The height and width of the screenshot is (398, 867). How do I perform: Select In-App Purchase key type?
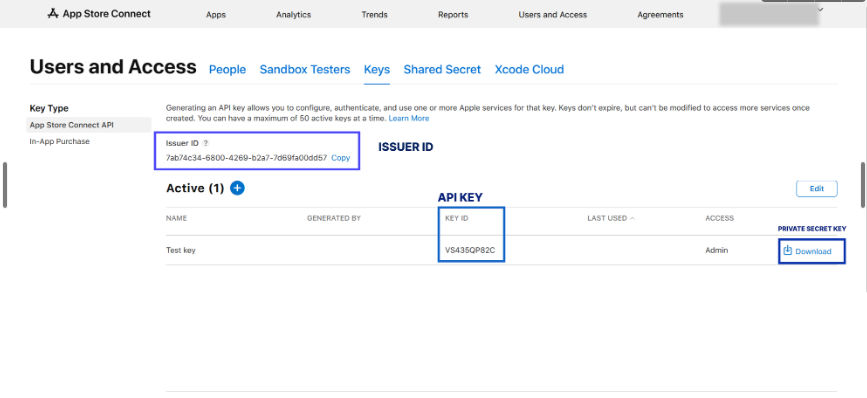(60, 142)
